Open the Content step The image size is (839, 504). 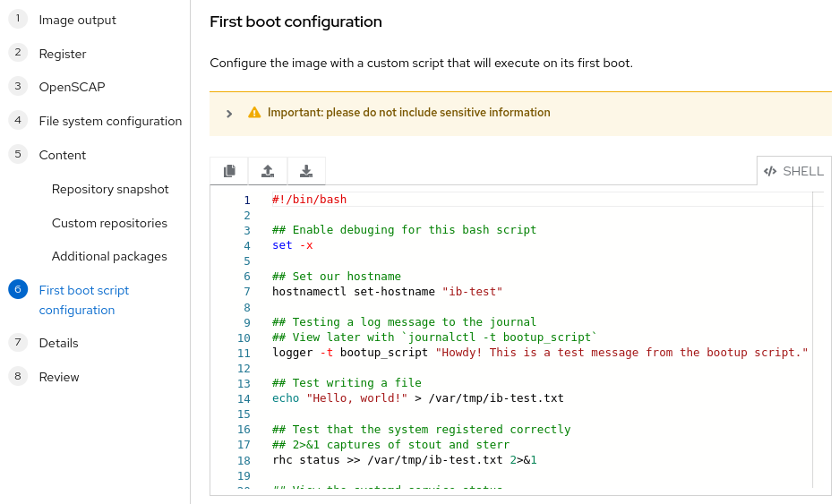click(63, 155)
